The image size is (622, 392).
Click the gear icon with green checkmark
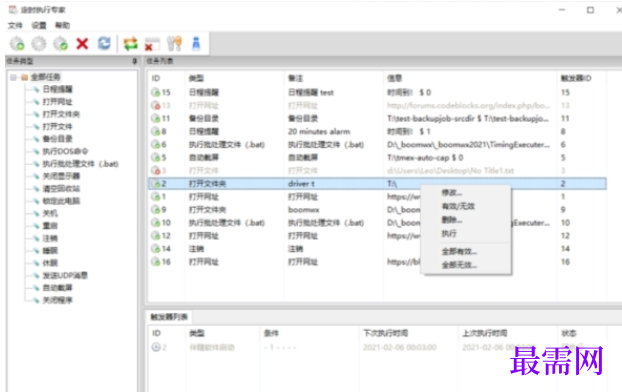61,44
